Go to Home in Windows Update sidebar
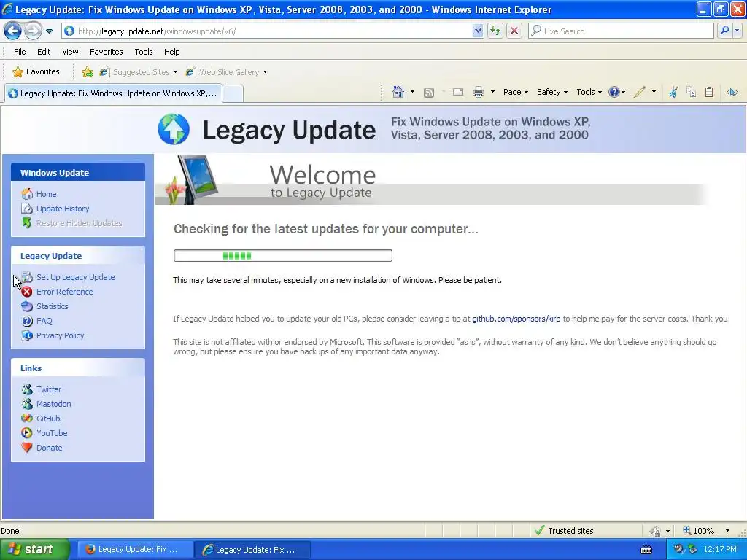 pyautogui.click(x=46, y=194)
